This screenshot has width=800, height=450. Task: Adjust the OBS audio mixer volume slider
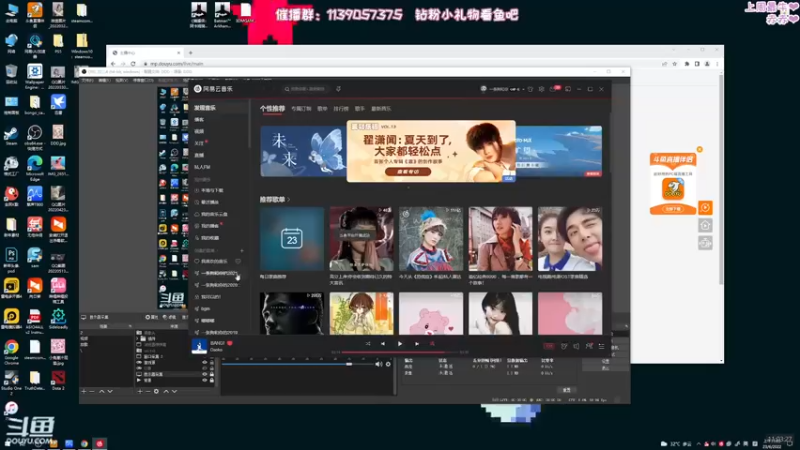point(298,364)
